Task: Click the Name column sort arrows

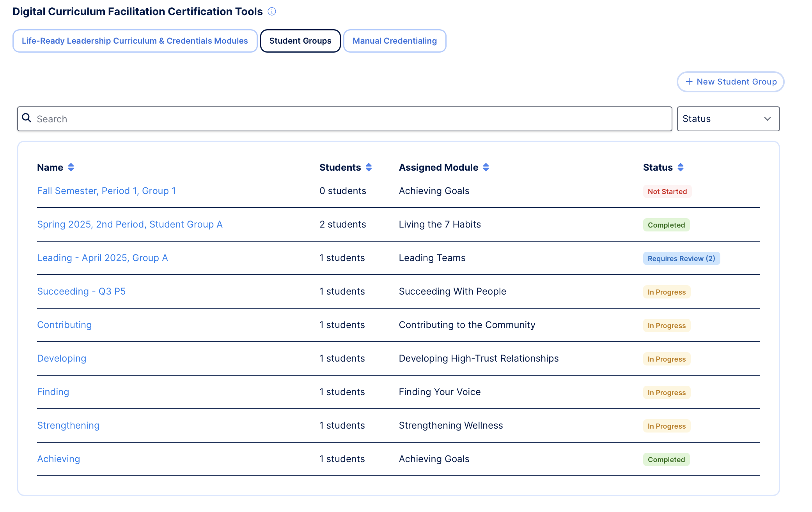Action: tap(71, 168)
